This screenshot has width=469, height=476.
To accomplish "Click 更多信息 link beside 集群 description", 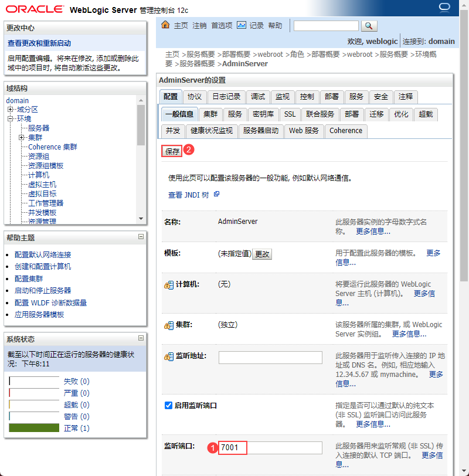I will point(409,334).
